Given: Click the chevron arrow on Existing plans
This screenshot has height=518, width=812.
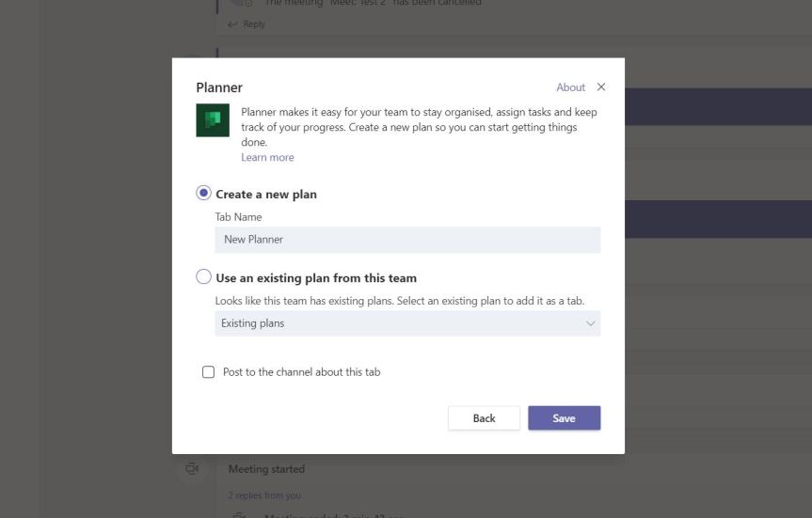Looking at the screenshot, I should [x=591, y=323].
